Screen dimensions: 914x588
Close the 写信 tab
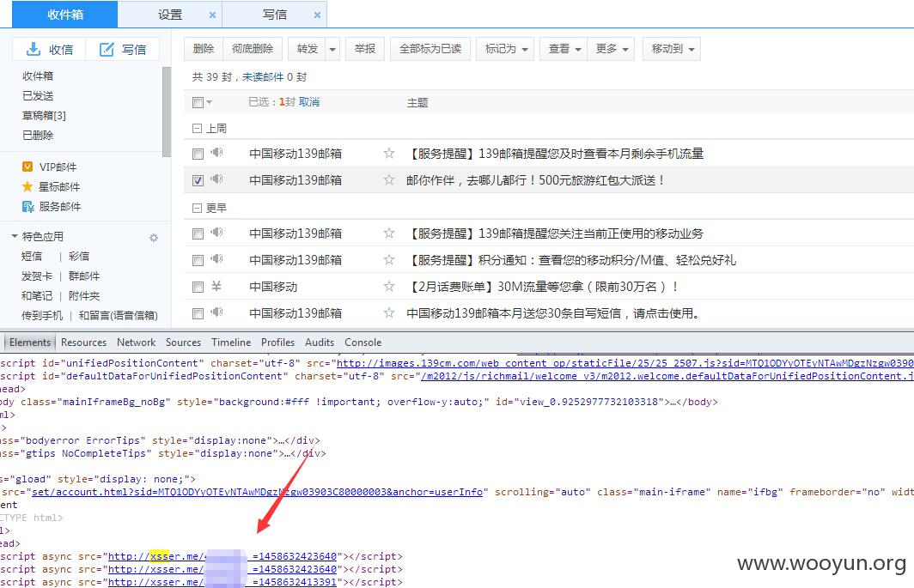pyautogui.click(x=317, y=15)
